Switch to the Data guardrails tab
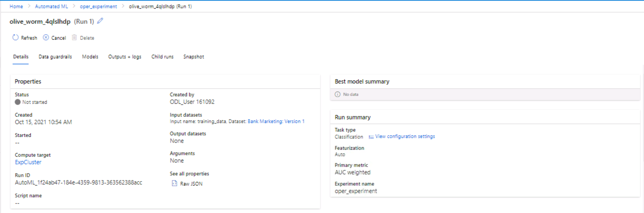Screen dimensions: 644x213 [55, 57]
